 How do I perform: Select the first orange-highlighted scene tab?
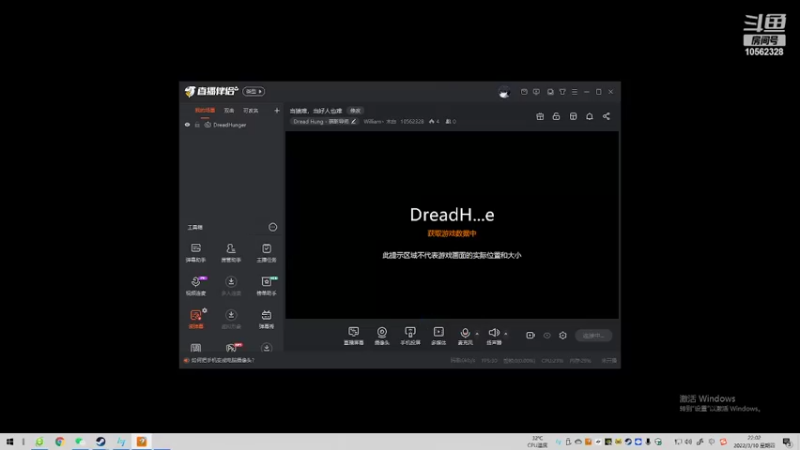coord(205,110)
